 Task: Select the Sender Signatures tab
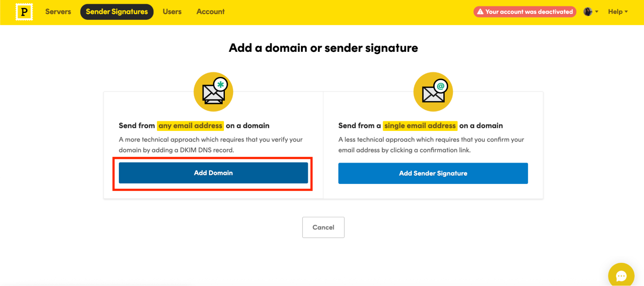tap(117, 12)
